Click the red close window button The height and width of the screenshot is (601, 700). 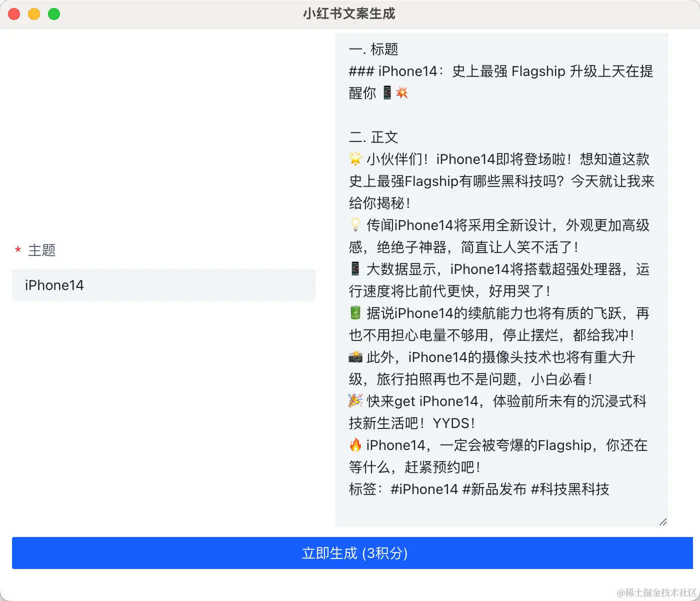(14, 14)
